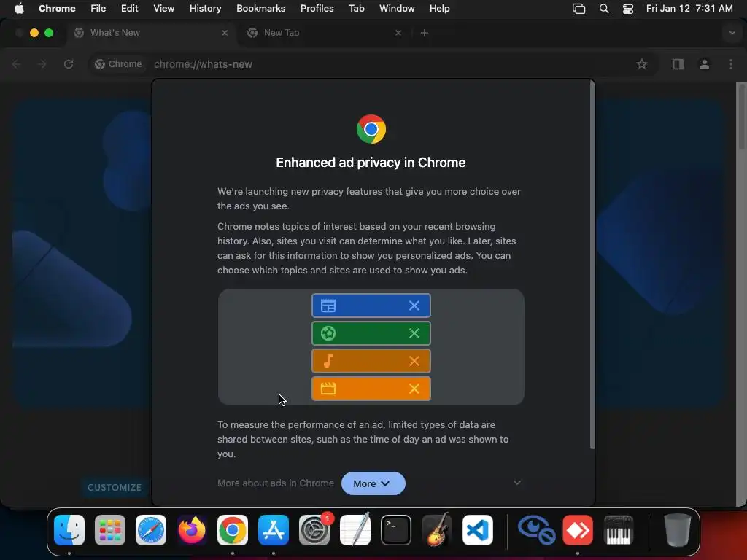Viewport: 747px width, 560px height.
Task: Launch Safari from the dock
Action: (151, 530)
